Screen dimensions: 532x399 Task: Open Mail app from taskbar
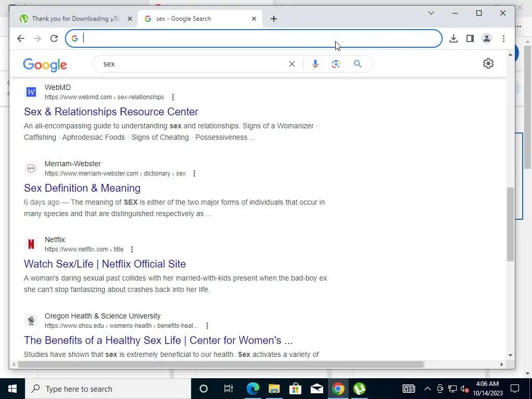pos(317,389)
